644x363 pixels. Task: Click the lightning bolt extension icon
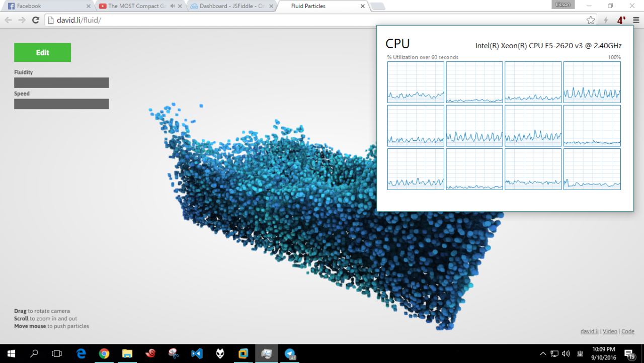pyautogui.click(x=606, y=20)
